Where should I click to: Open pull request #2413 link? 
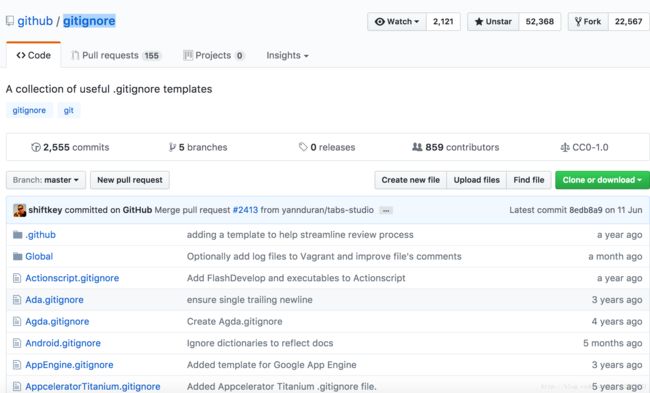point(245,210)
